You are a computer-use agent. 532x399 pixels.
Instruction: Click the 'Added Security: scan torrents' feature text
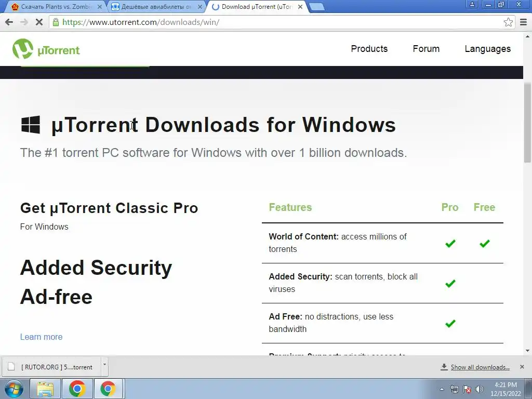pyautogui.click(x=343, y=283)
